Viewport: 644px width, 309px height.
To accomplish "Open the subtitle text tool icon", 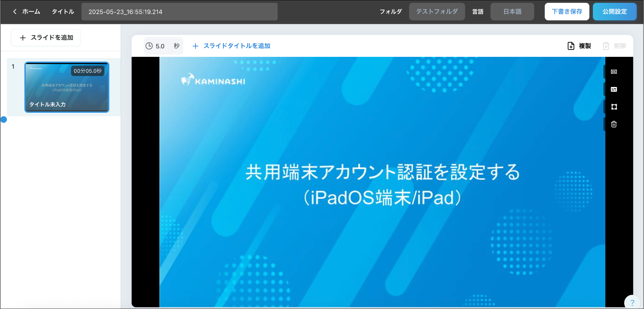I will pyautogui.click(x=614, y=89).
